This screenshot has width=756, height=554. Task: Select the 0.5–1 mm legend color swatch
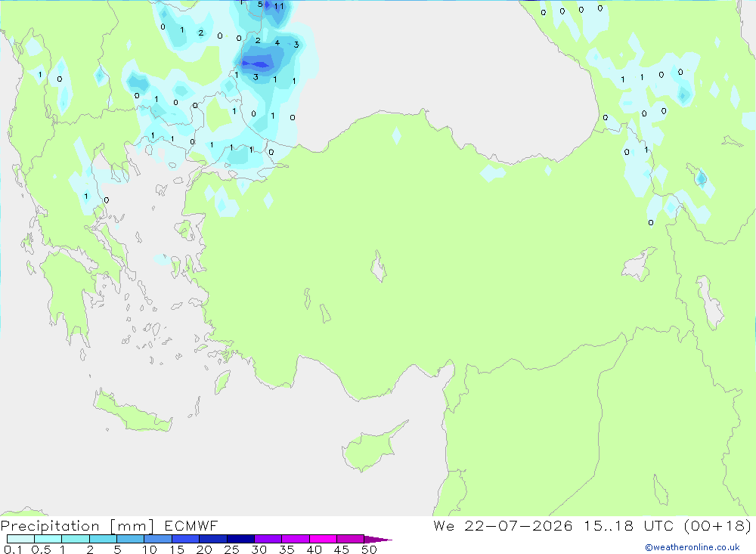[x=48, y=539]
